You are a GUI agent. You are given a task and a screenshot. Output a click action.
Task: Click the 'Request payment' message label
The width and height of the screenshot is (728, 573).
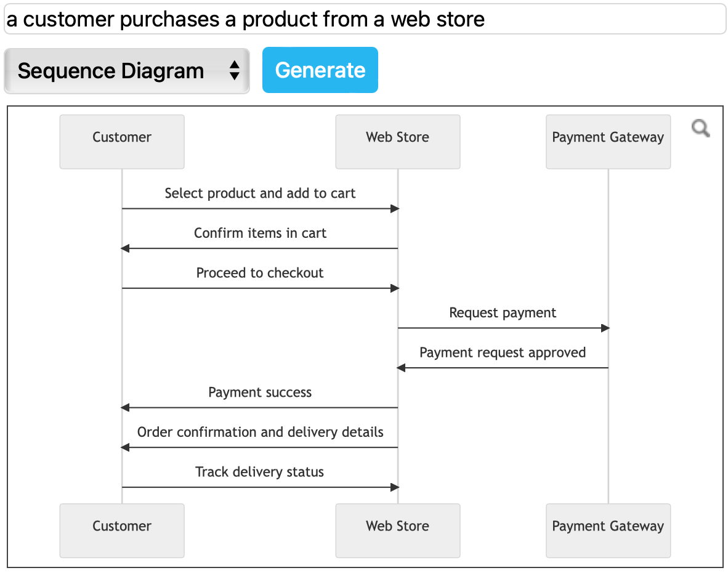[x=503, y=312]
